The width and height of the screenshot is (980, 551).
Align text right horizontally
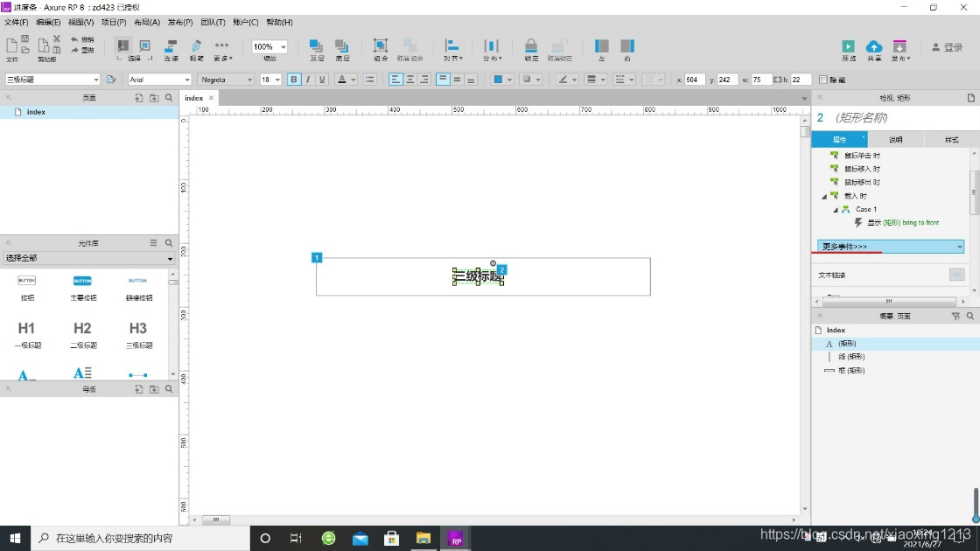(x=424, y=80)
